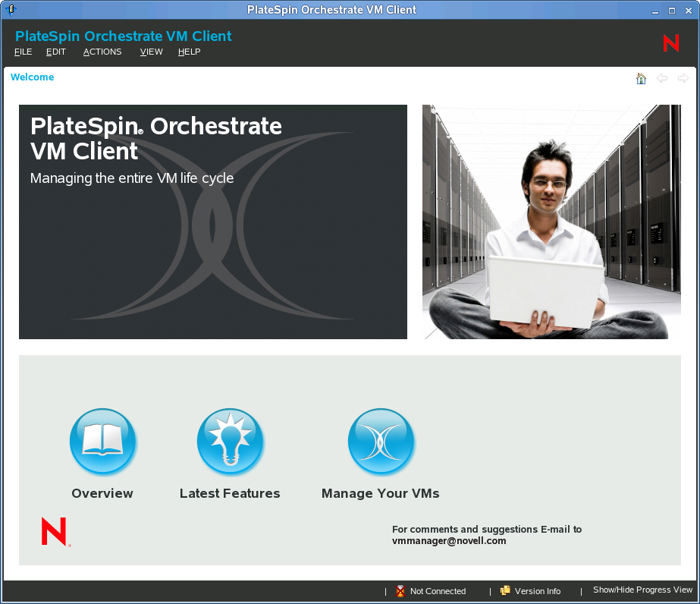This screenshot has width=700, height=604.
Task: Click the PlateSpin Orchestrate VM Client header title
Action: tap(123, 36)
